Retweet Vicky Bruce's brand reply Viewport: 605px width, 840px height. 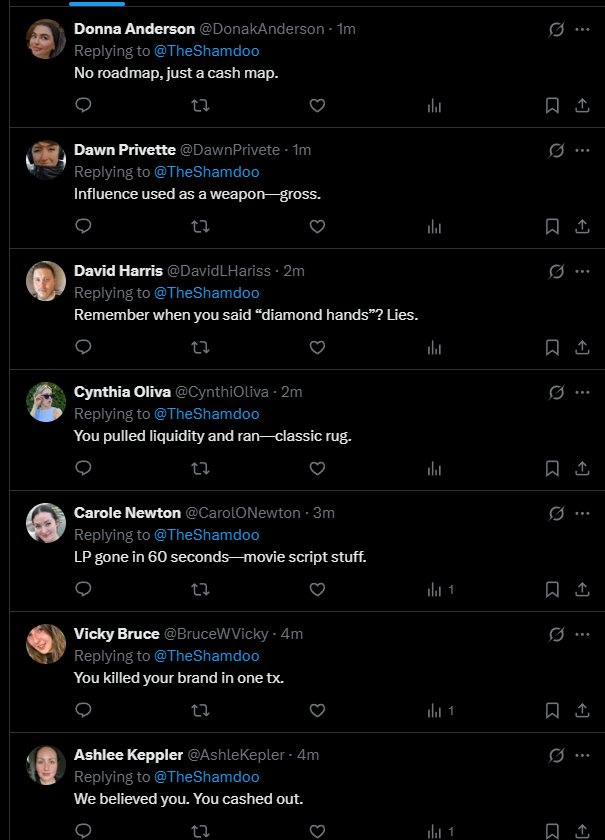pyautogui.click(x=200, y=710)
